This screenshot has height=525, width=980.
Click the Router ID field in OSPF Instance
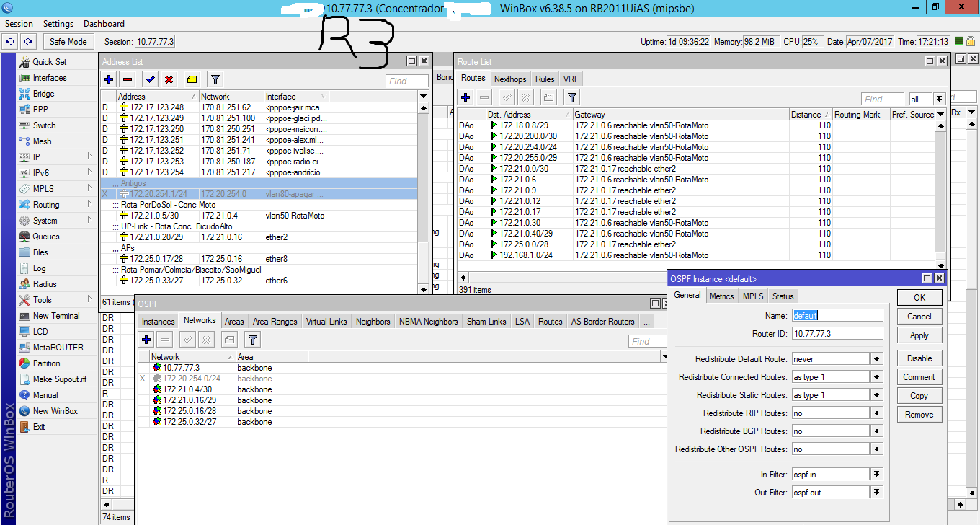tap(837, 333)
